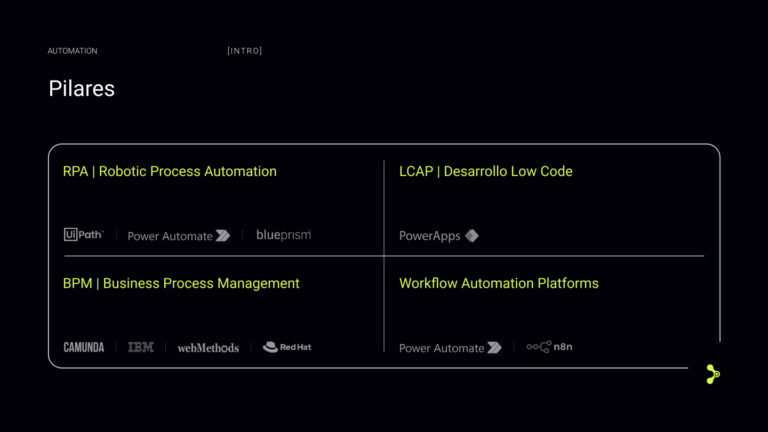
Task: Select the 'BPM | Business Process Management' heading
Action: pyautogui.click(x=181, y=283)
